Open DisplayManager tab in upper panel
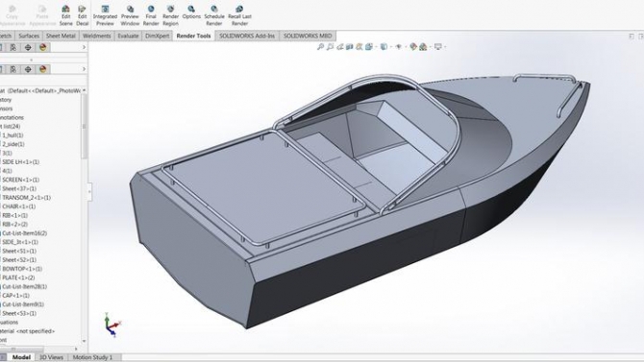This screenshot has height=362, width=644. (x=42, y=47)
